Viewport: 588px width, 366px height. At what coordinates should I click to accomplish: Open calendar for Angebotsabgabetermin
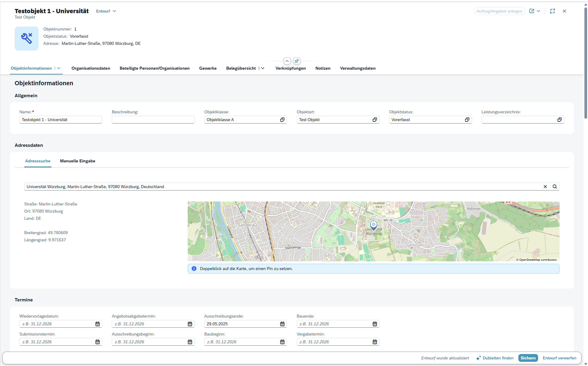tap(190, 324)
